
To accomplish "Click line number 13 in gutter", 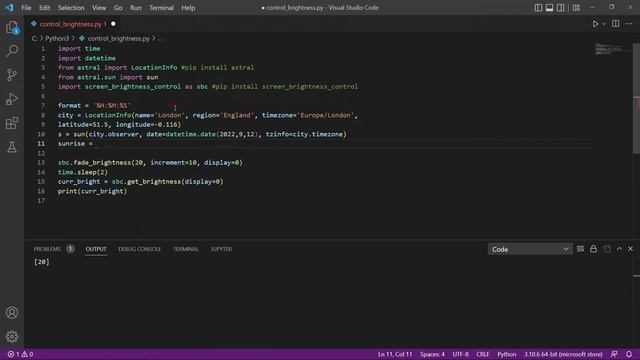I will pyautogui.click(x=41, y=162).
